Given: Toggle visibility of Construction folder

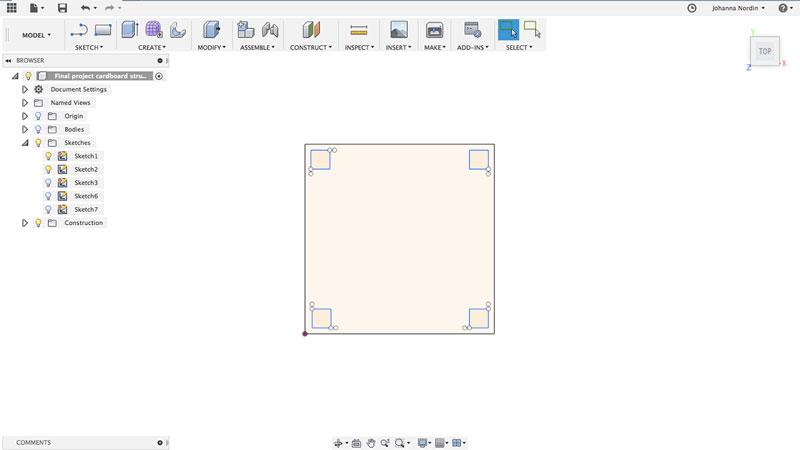Looking at the screenshot, I should point(38,223).
